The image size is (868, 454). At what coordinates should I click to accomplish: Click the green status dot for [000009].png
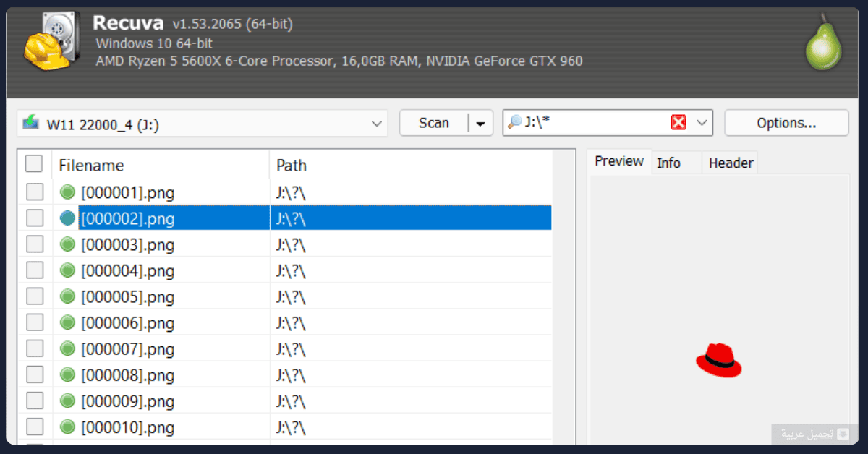pos(67,401)
